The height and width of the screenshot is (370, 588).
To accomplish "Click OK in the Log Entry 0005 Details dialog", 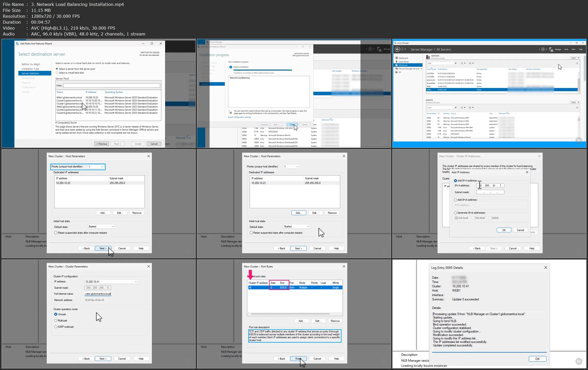I will 537,359.
